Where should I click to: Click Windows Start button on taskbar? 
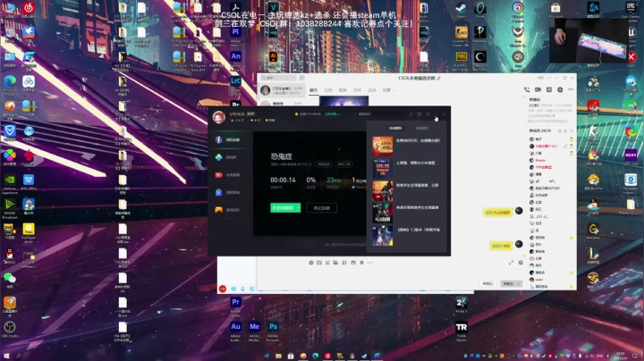(x=6, y=356)
